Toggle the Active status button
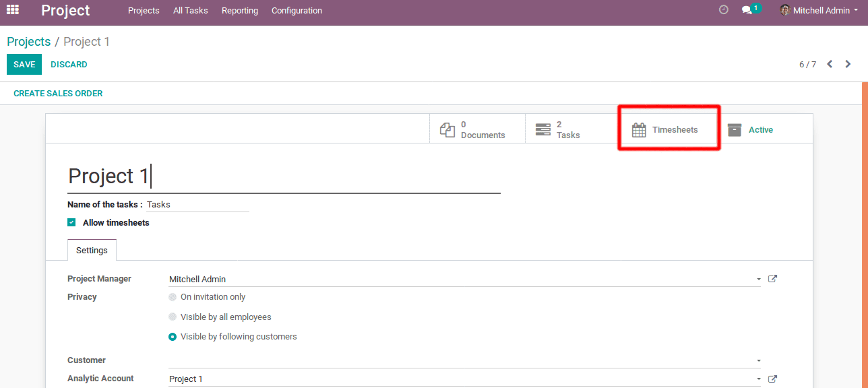The height and width of the screenshot is (388, 868). pos(764,129)
